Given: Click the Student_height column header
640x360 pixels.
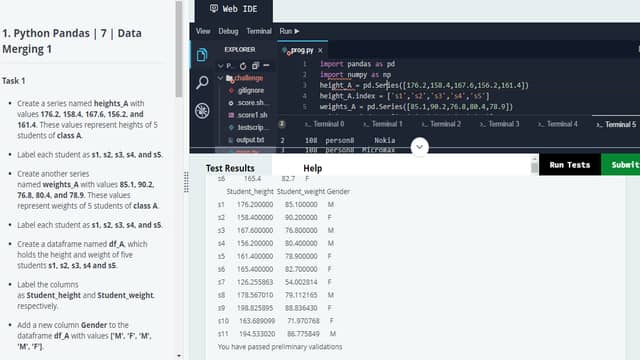Looking at the screenshot, I should click(250, 191).
